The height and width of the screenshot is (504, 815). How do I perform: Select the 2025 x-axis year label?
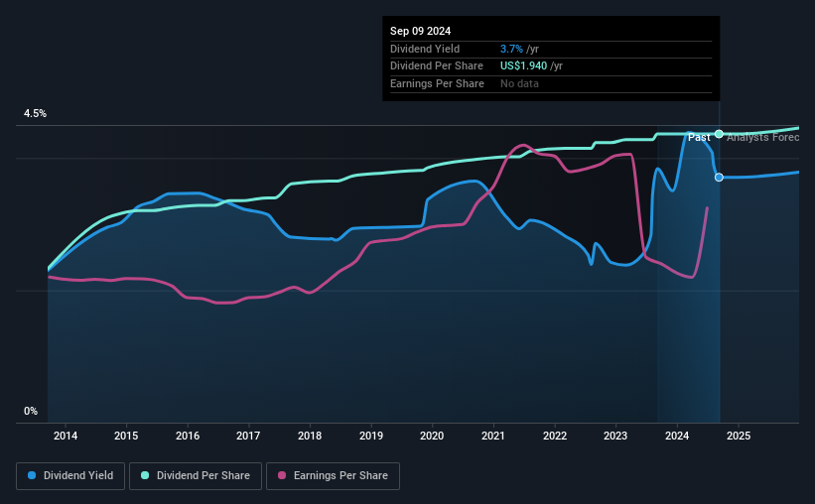click(x=739, y=436)
